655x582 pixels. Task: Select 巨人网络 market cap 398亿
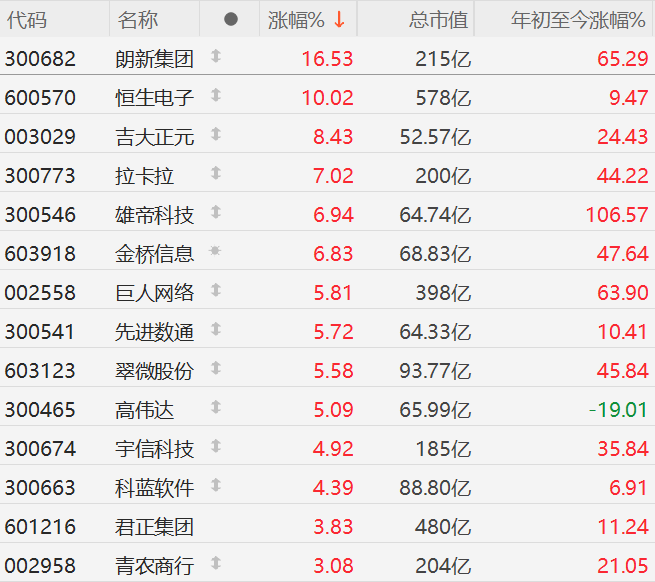point(443,293)
